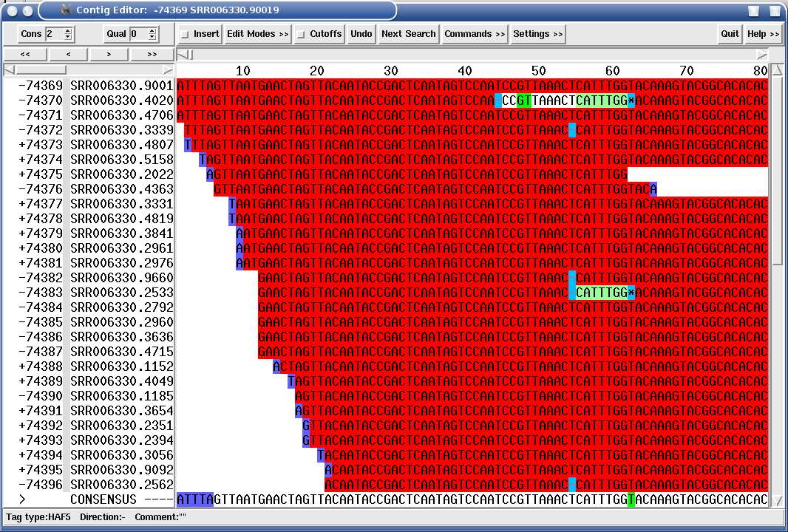Jump far right with >> button
The height and width of the screenshot is (532, 788).
point(152,54)
